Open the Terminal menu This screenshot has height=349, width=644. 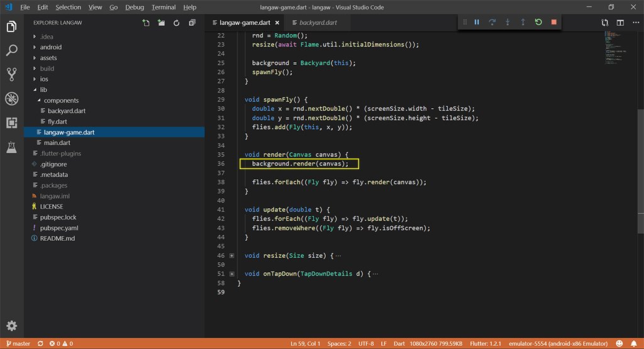pyautogui.click(x=164, y=7)
